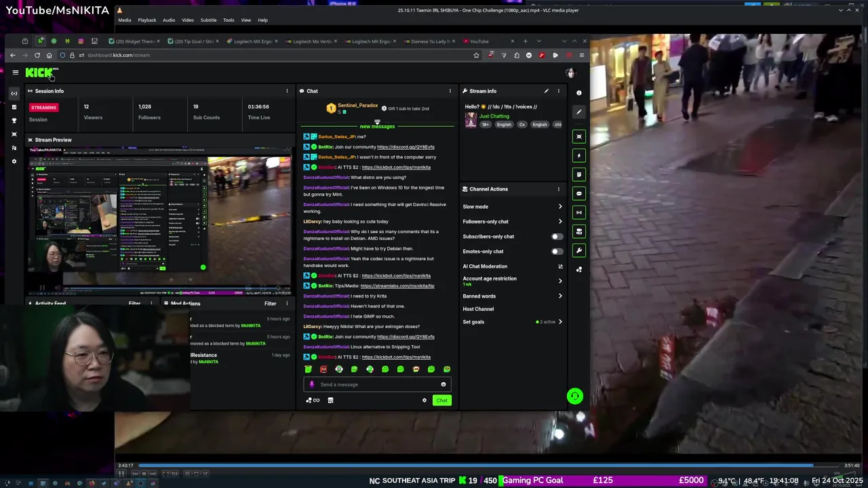Click the browser reload button
This screenshot has width=868, height=488.
[x=37, y=56]
